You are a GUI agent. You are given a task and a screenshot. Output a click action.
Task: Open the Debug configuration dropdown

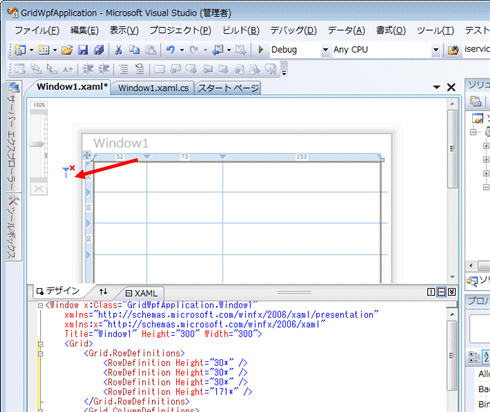tap(325, 50)
